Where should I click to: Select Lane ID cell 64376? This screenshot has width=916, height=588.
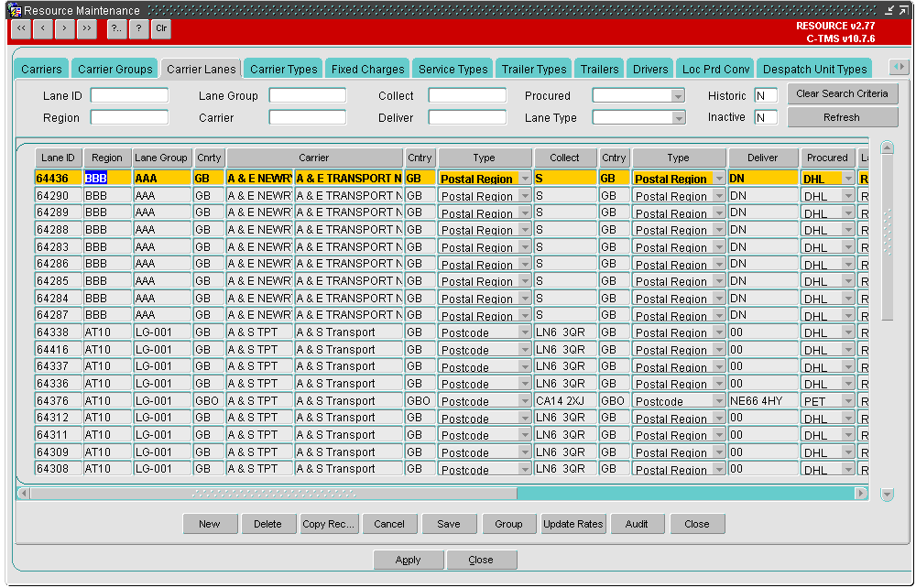pos(59,401)
